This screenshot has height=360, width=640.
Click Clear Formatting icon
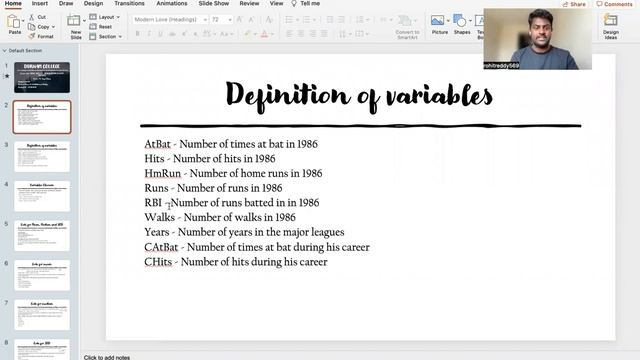click(x=269, y=20)
